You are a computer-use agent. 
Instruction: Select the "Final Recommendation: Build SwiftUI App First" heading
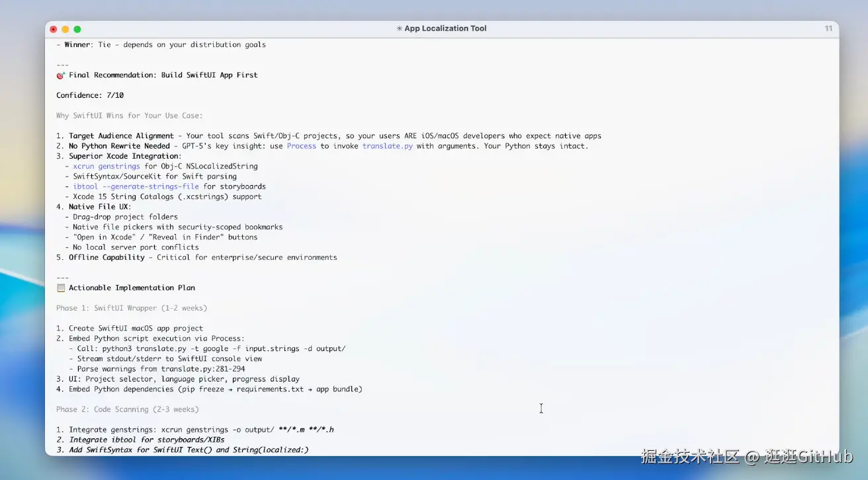point(163,75)
